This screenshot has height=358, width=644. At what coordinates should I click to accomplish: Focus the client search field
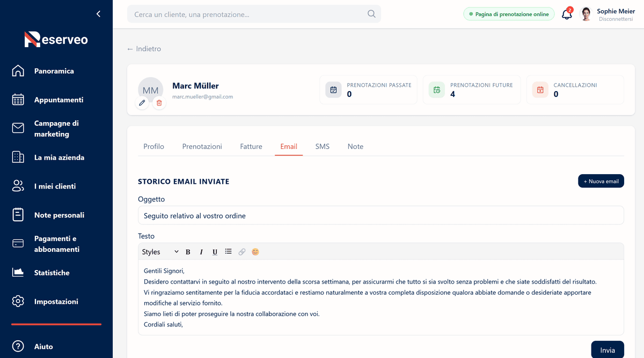point(254,14)
